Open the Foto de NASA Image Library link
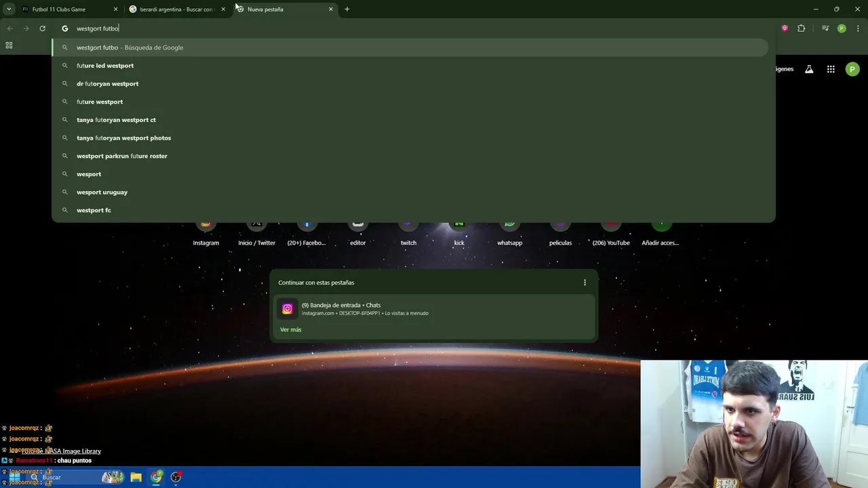Screen dimensions: 868x488 61,451
